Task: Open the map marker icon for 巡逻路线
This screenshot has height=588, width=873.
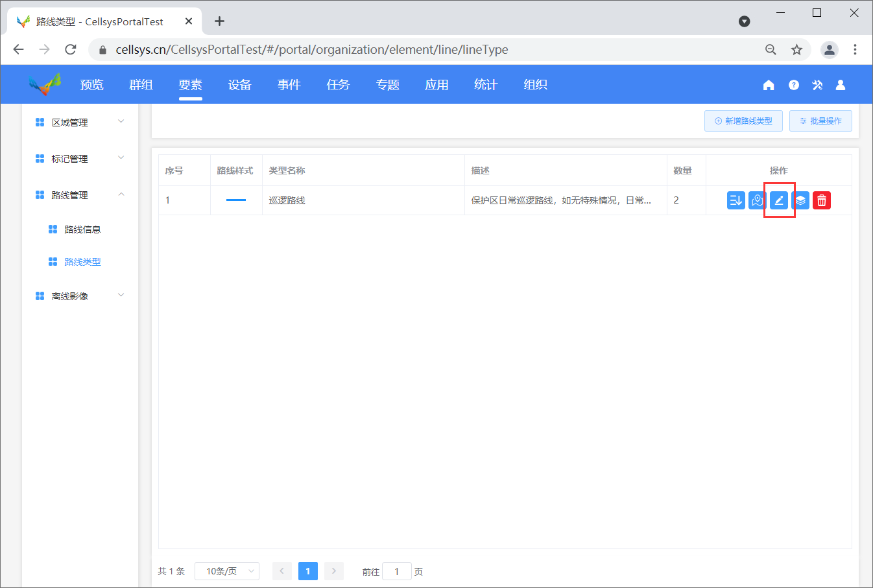Action: tap(758, 200)
